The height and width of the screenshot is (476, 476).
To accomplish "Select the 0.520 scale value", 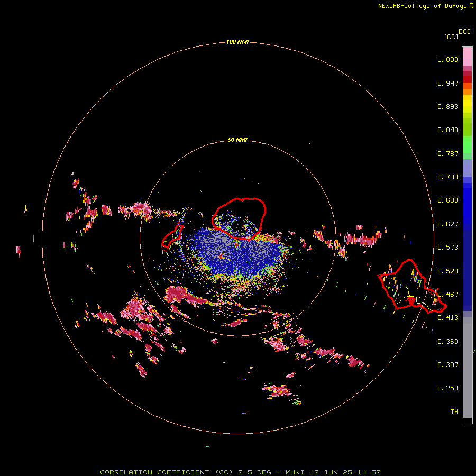I will point(448,271).
